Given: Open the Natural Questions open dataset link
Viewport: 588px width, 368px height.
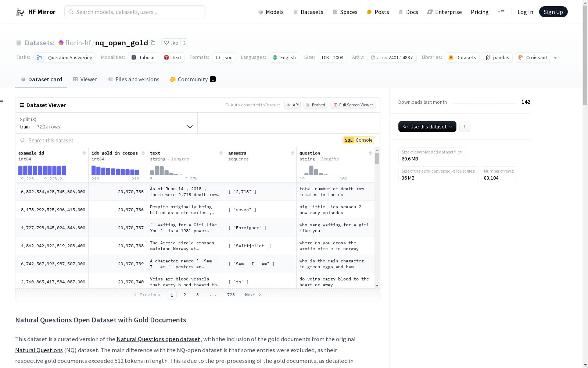Looking at the screenshot, I should point(158,339).
